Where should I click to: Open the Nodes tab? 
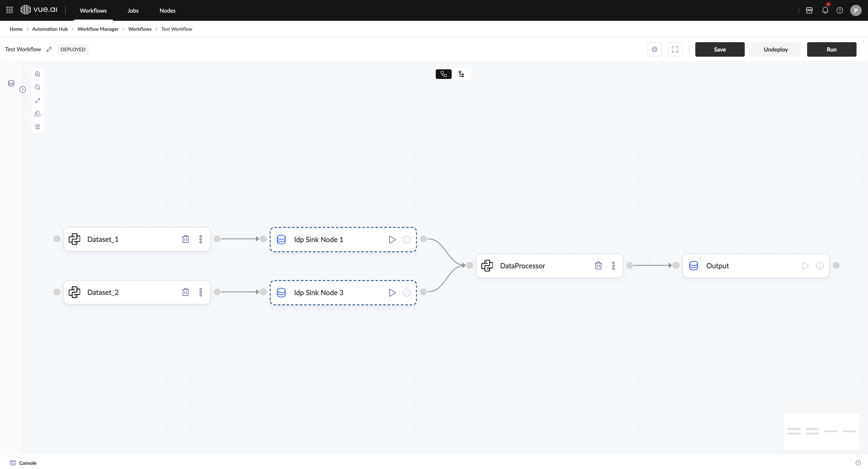coord(167,11)
